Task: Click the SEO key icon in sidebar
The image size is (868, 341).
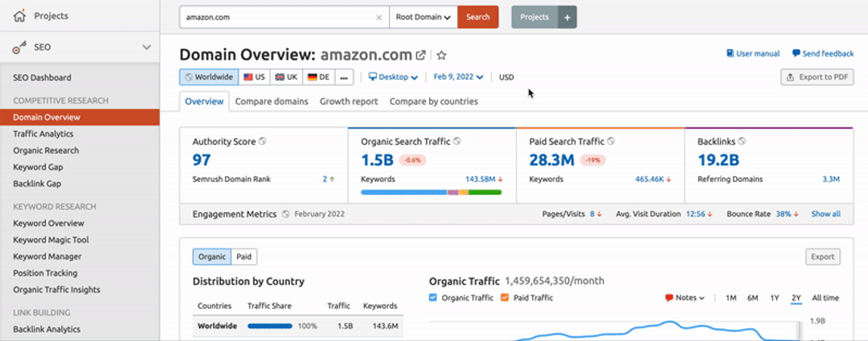Action: [x=19, y=48]
